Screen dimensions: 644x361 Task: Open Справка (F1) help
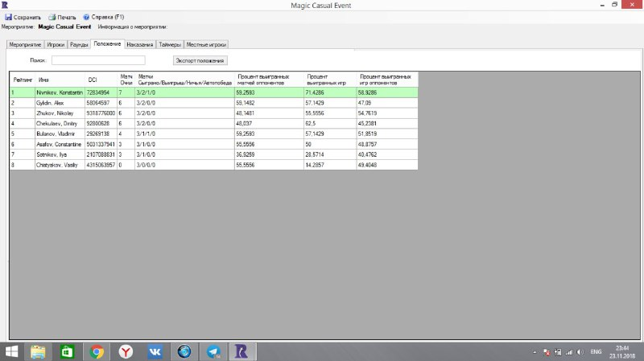tap(86, 16)
